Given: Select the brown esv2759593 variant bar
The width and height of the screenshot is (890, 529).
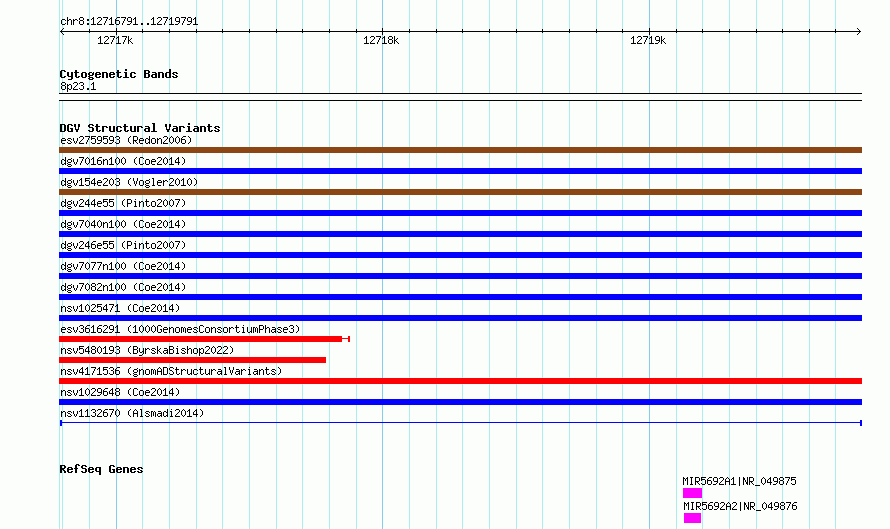Looking at the screenshot, I should (460, 150).
